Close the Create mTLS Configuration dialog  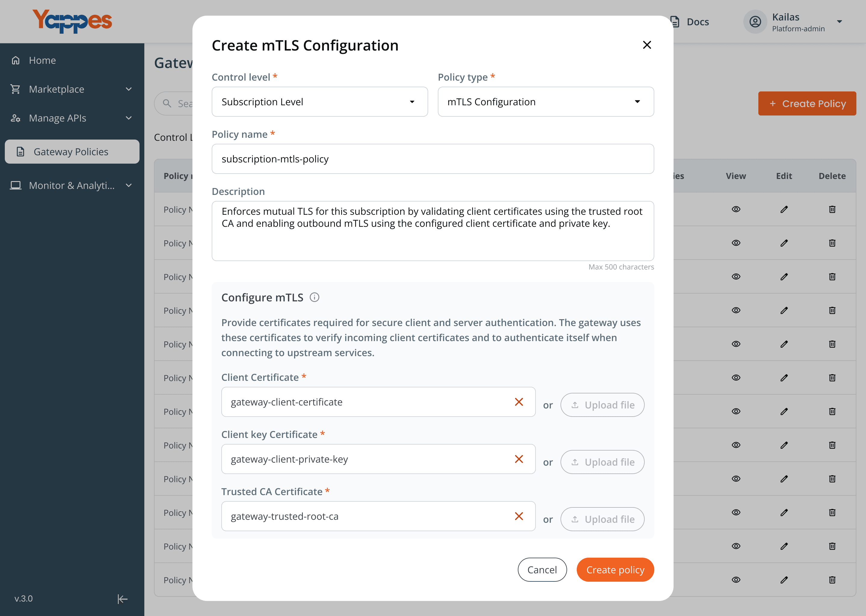[x=647, y=45]
